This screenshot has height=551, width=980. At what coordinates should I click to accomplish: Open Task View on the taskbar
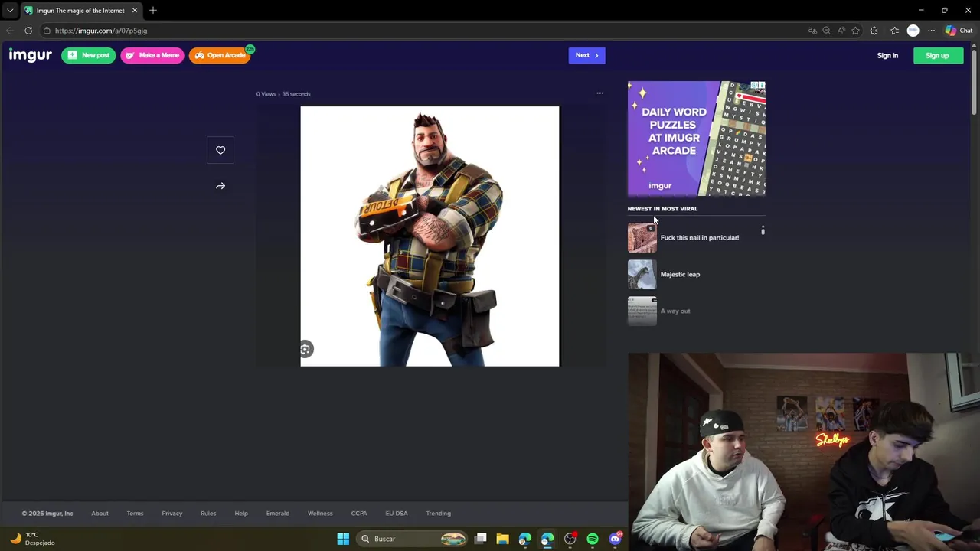coord(481,539)
